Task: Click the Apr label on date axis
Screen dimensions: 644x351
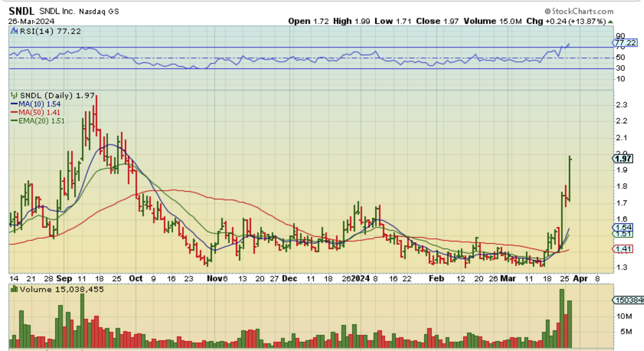Action: point(580,279)
